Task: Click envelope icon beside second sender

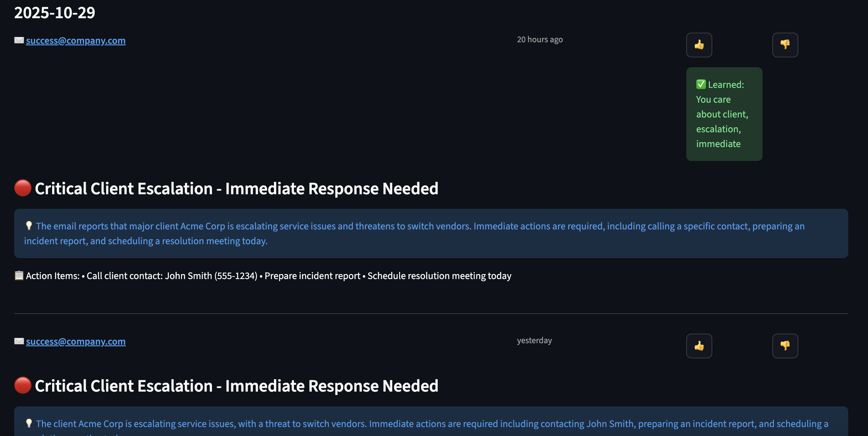Action: 19,341
